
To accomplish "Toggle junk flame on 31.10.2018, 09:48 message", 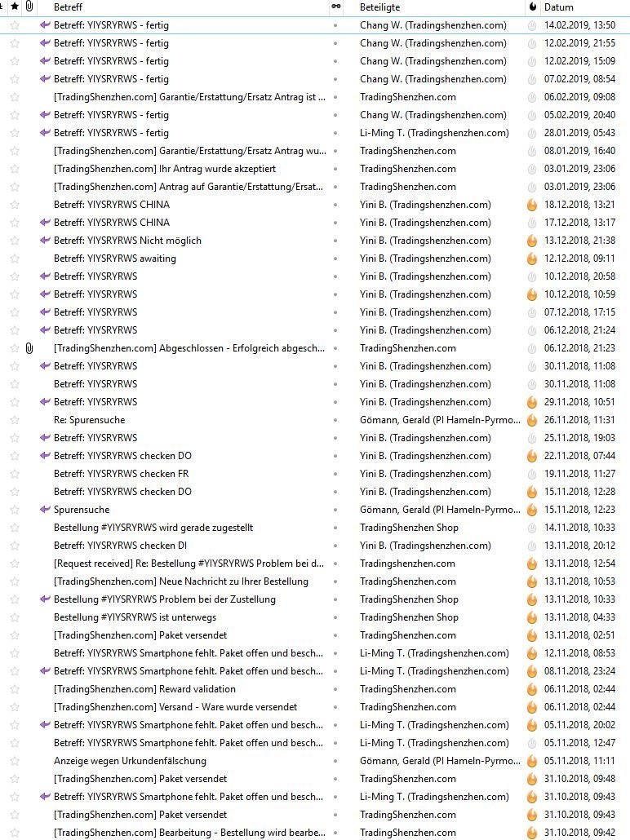I will (x=532, y=779).
